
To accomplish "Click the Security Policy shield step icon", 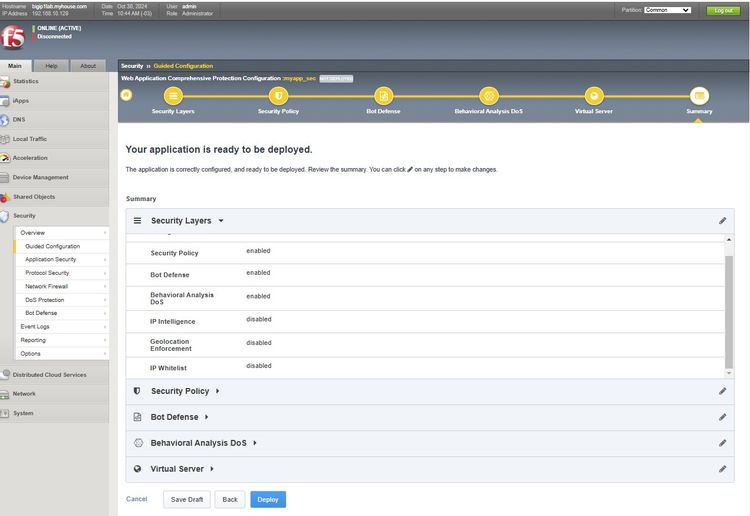I will click(x=278, y=96).
